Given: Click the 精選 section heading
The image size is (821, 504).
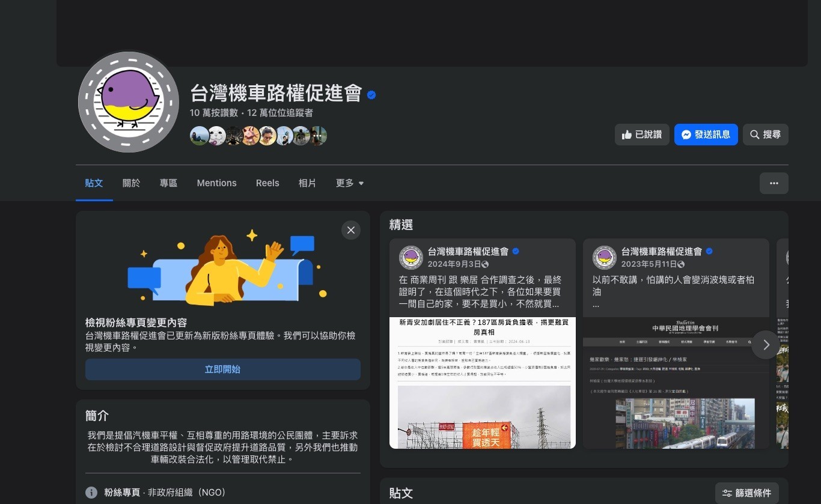Looking at the screenshot, I should point(401,225).
